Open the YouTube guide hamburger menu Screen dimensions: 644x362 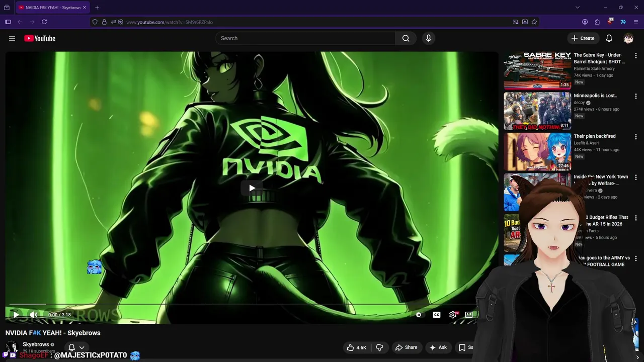(12, 38)
